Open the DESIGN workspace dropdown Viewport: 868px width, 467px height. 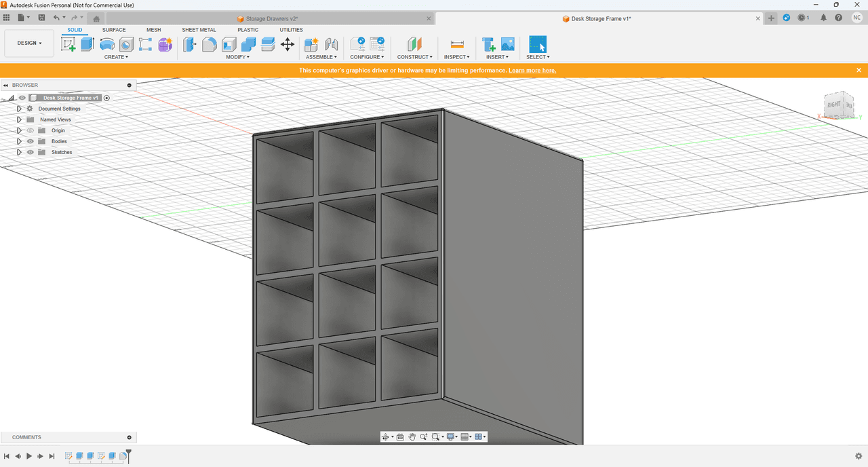(29, 43)
